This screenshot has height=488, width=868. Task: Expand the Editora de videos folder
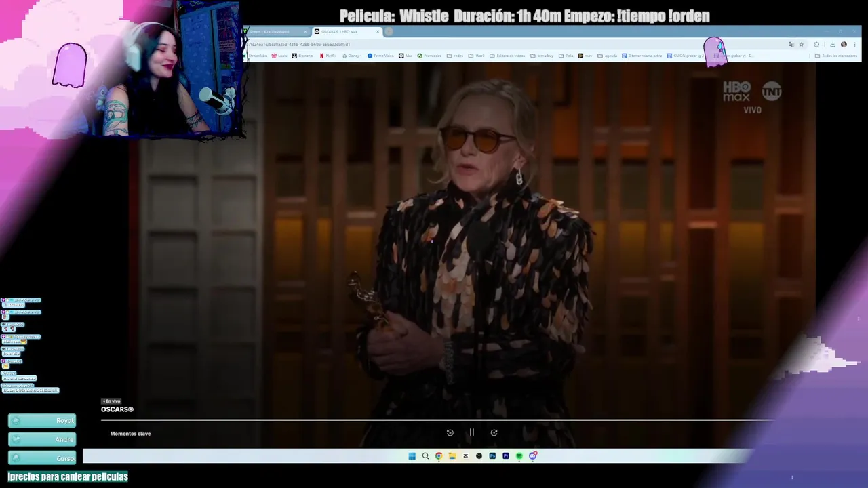point(507,56)
